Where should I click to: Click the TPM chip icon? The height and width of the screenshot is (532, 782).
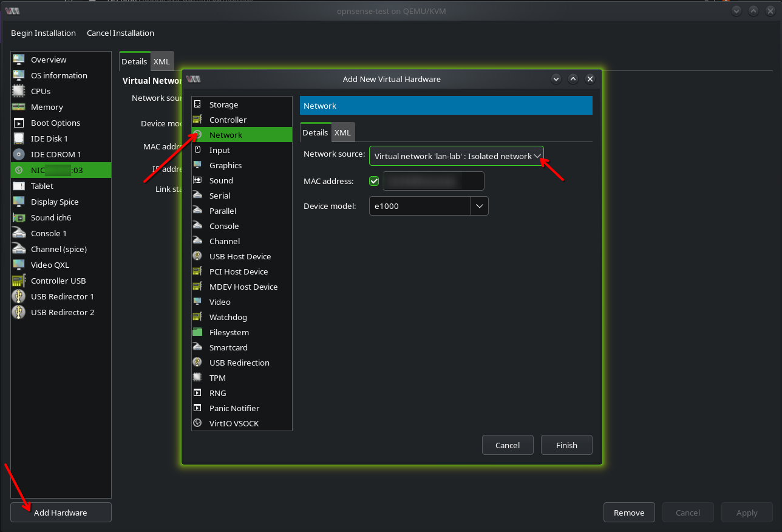pos(197,378)
